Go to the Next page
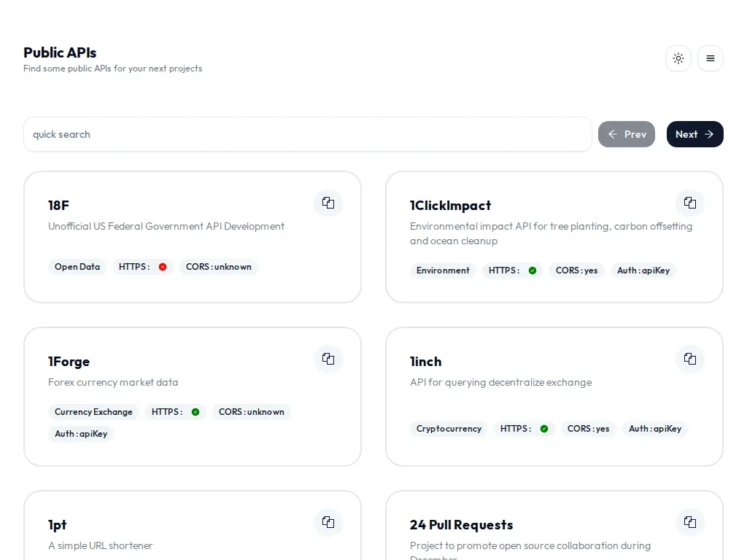This screenshot has width=747, height=560. [695, 134]
